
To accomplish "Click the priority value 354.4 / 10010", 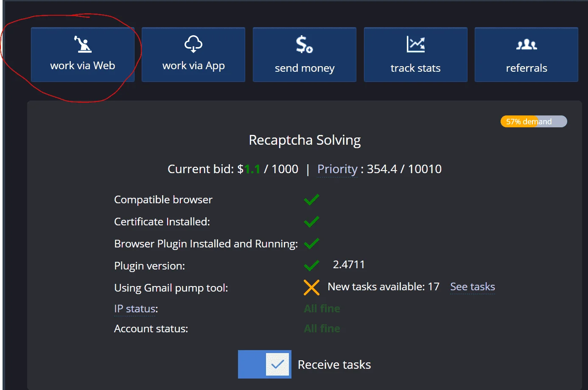I will (404, 169).
